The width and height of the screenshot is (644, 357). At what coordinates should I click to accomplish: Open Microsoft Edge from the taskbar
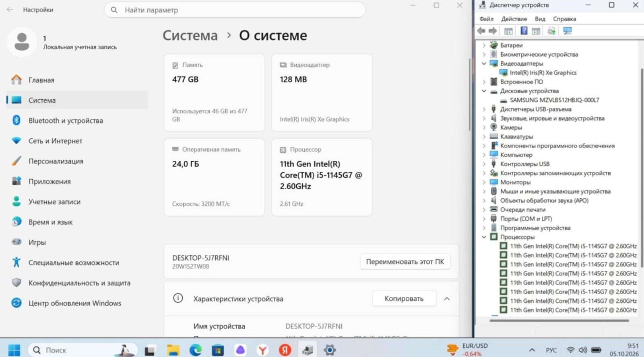[x=196, y=350]
